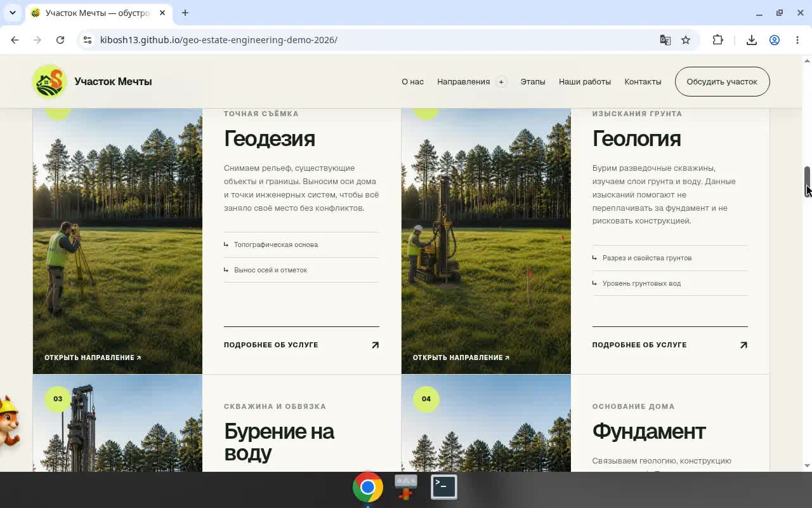
Task: Open the Translate this page icon
Action: 665,40
